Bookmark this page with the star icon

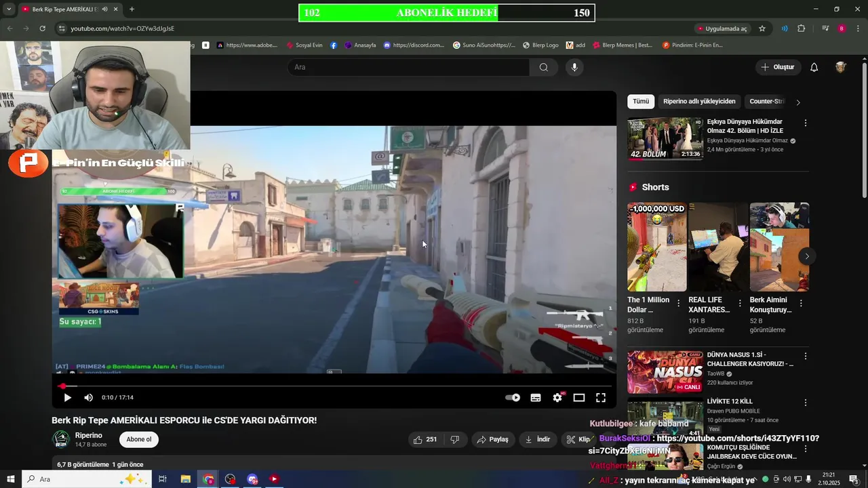pyautogui.click(x=762, y=28)
